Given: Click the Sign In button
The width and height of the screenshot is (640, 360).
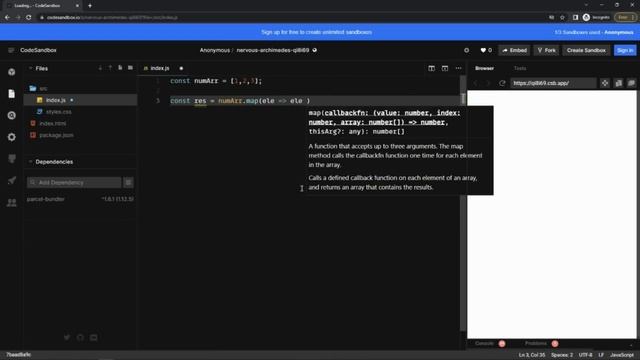Looking at the screenshot, I should (x=625, y=50).
